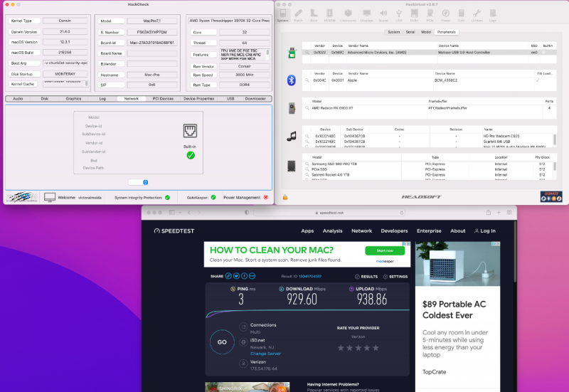Open the System section in Hackintool toolbar
Screen dimensions: 569x392
click(x=282, y=15)
